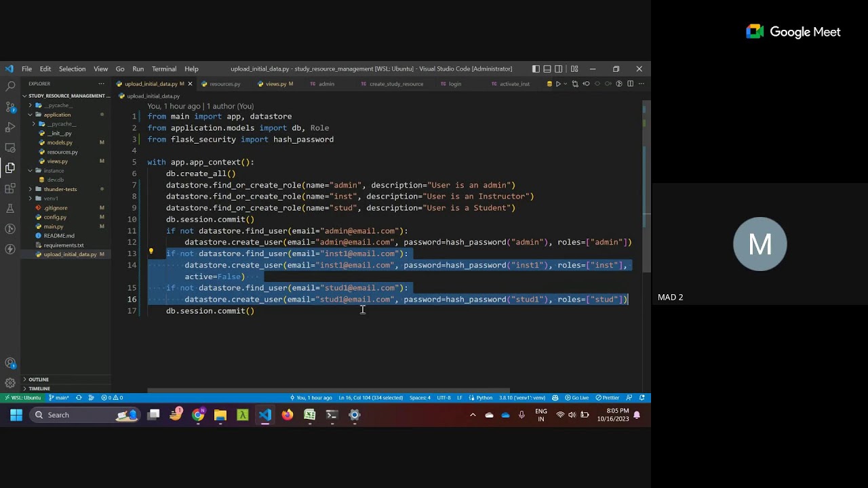Screen dimensions: 868x488
Task: Open the Run and Debug view
Action: point(10,127)
